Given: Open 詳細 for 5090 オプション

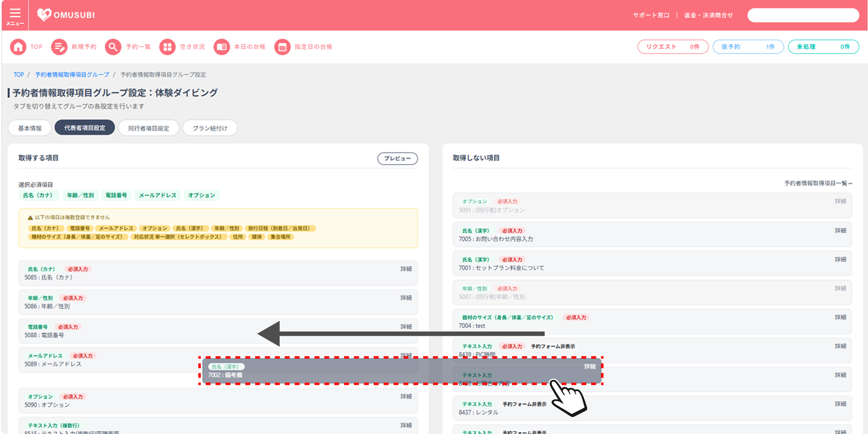Looking at the screenshot, I should (x=406, y=397).
